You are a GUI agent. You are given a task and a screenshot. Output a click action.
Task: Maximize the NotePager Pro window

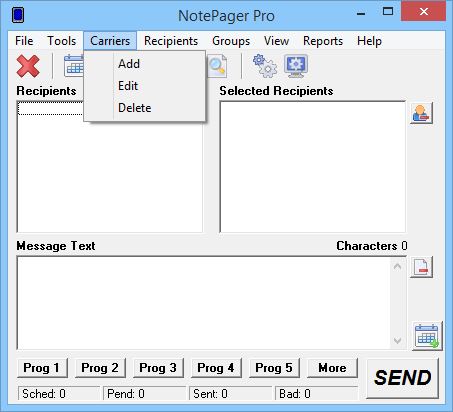(x=387, y=12)
